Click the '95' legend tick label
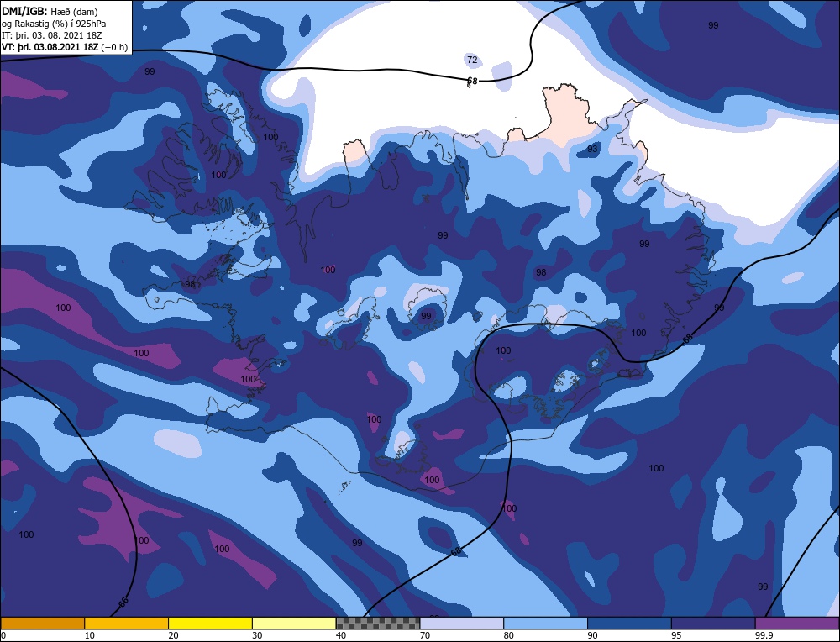The width and height of the screenshot is (840, 642). pyautogui.click(x=676, y=635)
